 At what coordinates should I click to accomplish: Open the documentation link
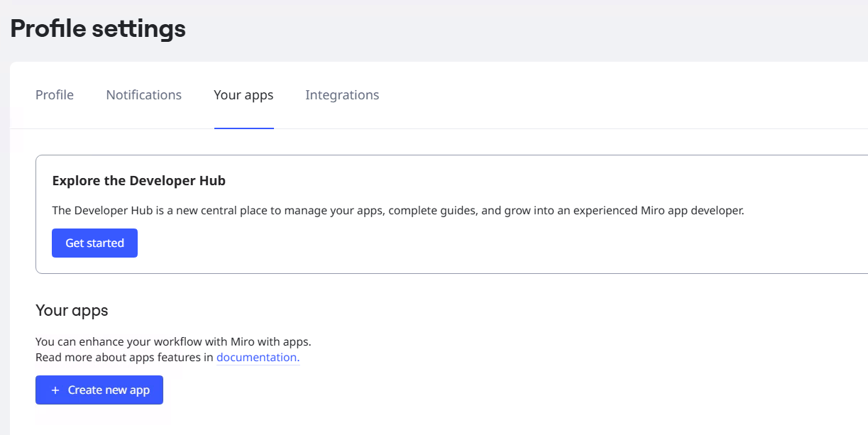tap(258, 358)
